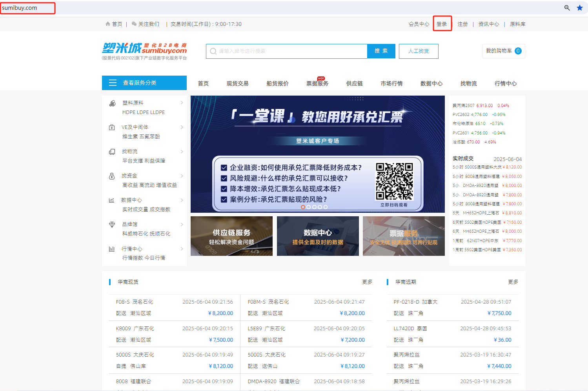Click the 找物流 truck icon
Screen dimensions: 588x391
112,152
